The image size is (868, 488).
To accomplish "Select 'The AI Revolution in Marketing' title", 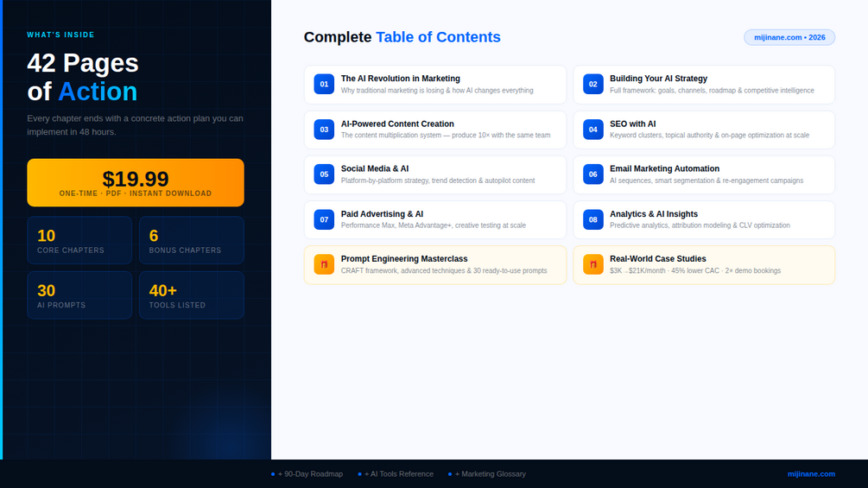I will [x=400, y=79].
